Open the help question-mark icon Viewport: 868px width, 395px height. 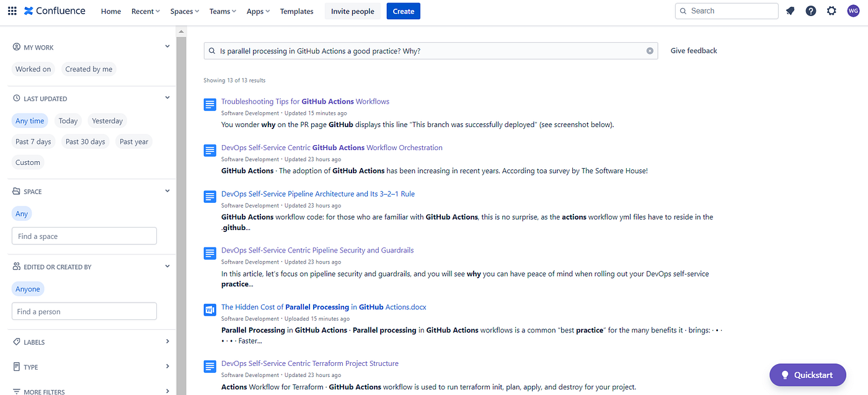coord(811,11)
